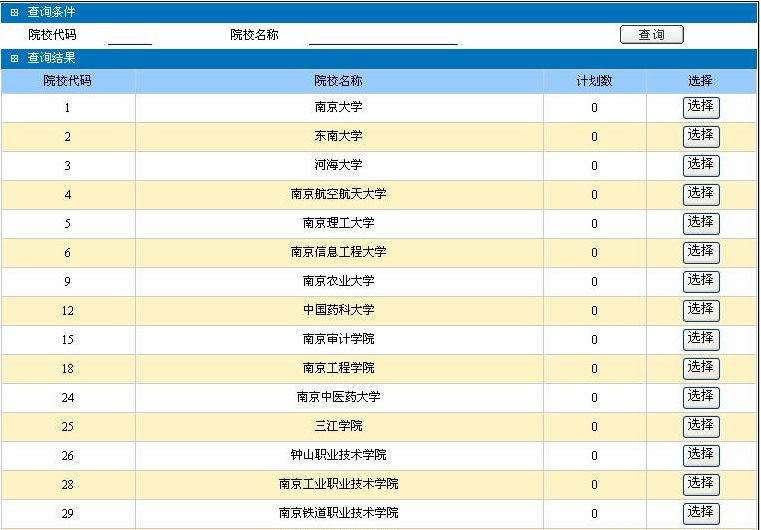Click 选择 button for 南京信息工程大学
The width and height of the screenshot is (761, 530).
tap(701, 253)
